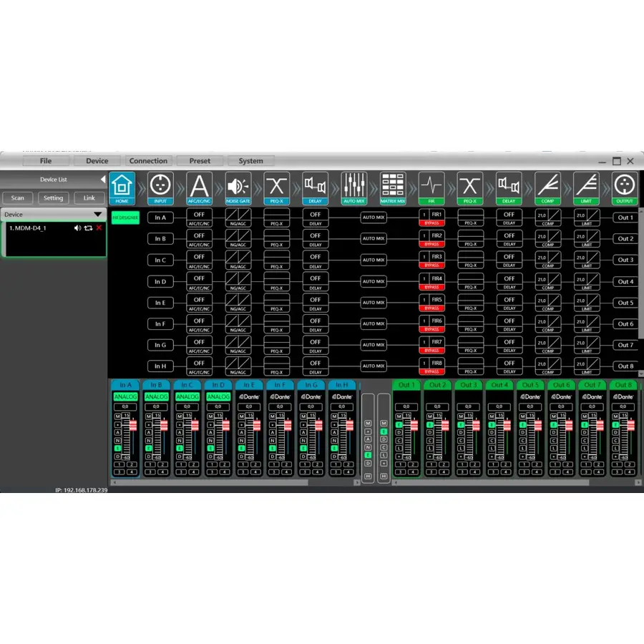
Task: Expand the In A channel source selector
Action: tap(125, 396)
